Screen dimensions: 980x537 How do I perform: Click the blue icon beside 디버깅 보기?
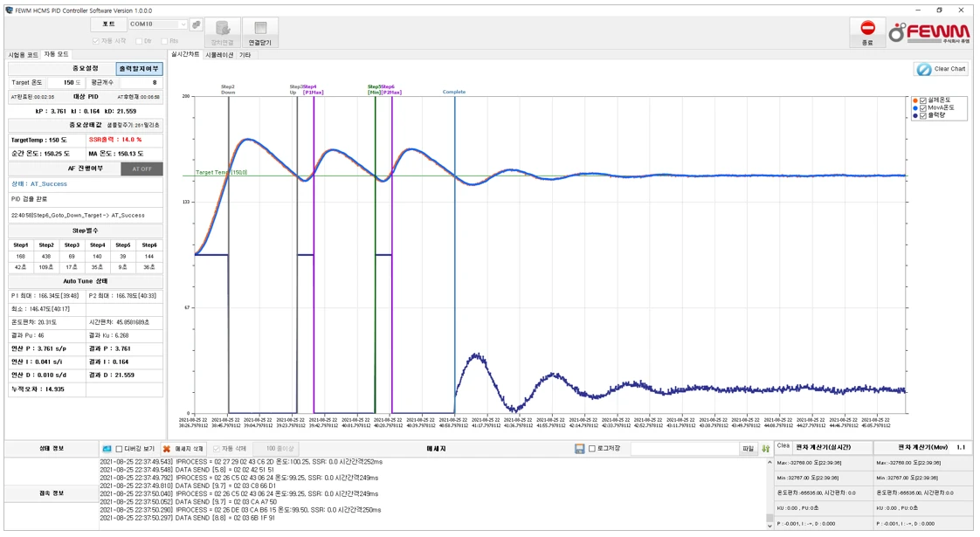(x=107, y=449)
